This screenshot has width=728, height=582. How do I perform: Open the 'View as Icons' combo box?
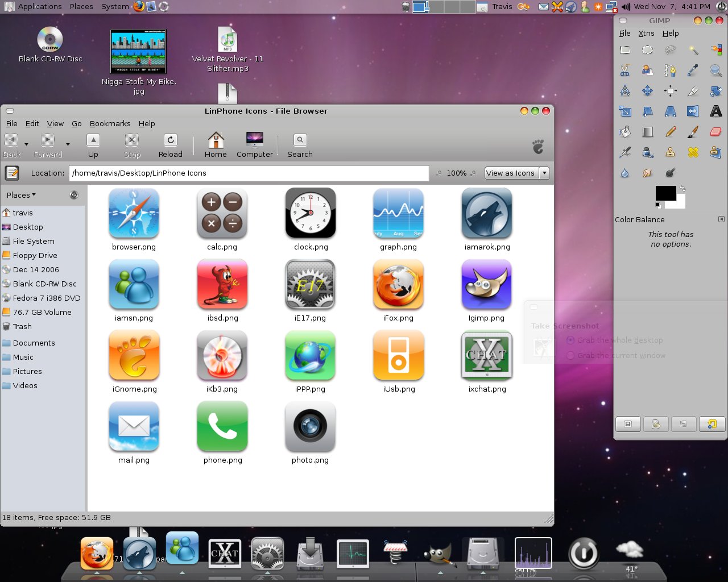tap(517, 173)
